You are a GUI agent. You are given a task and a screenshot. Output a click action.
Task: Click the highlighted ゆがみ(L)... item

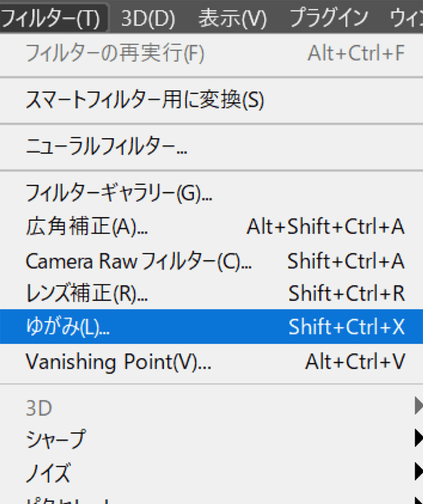point(67,327)
